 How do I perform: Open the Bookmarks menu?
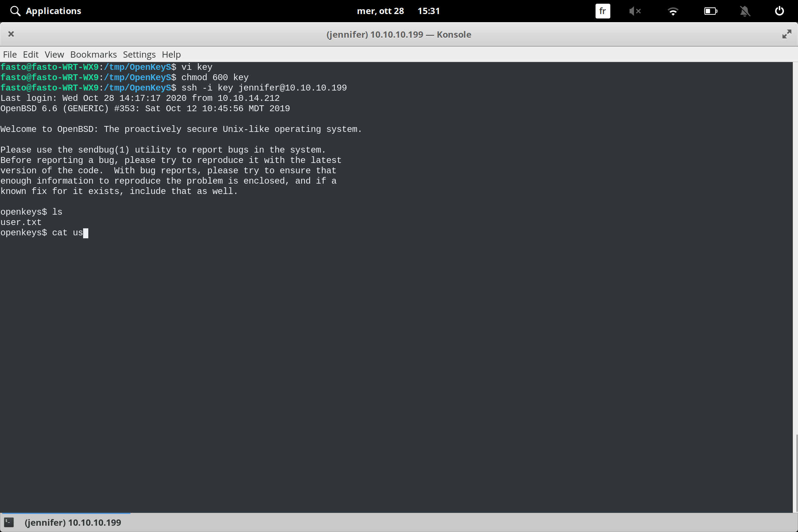coord(93,54)
